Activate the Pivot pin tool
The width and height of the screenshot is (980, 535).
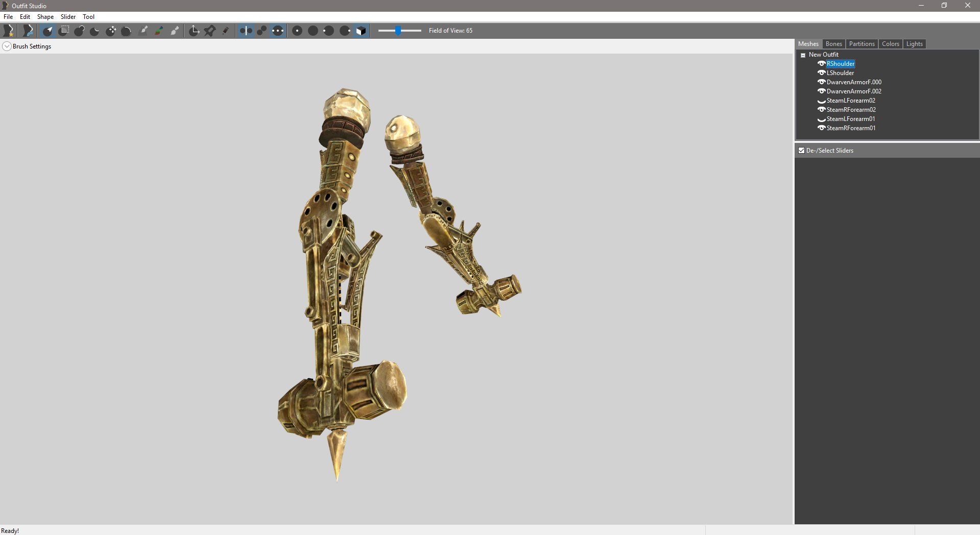coord(210,31)
